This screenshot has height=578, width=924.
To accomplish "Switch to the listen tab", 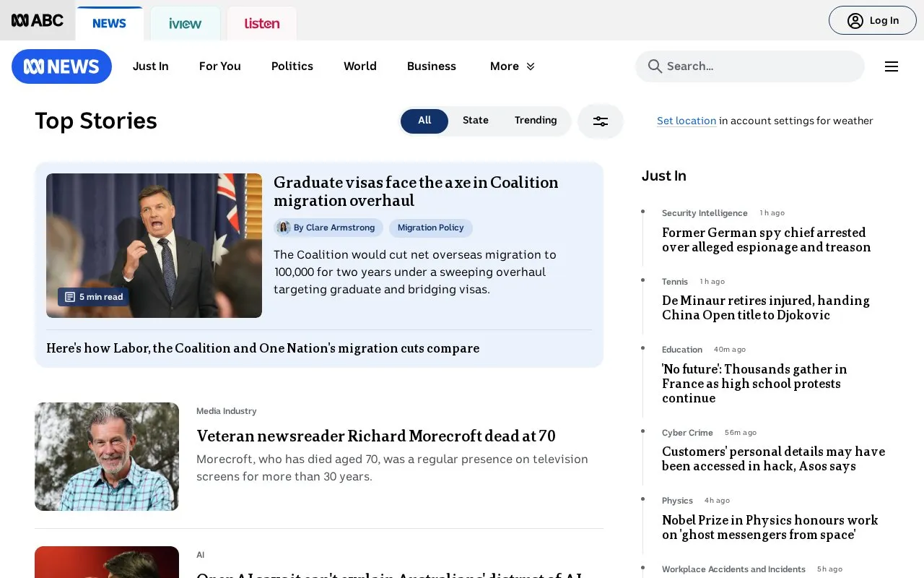I will pyautogui.click(x=262, y=24).
